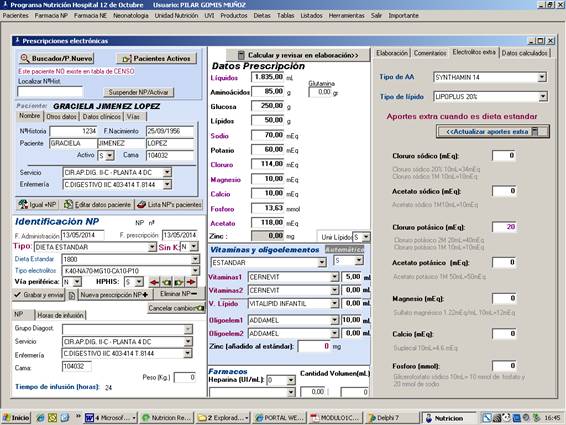Expand Sin K dropdown
Screen dimensions: 566x425
(x=194, y=247)
